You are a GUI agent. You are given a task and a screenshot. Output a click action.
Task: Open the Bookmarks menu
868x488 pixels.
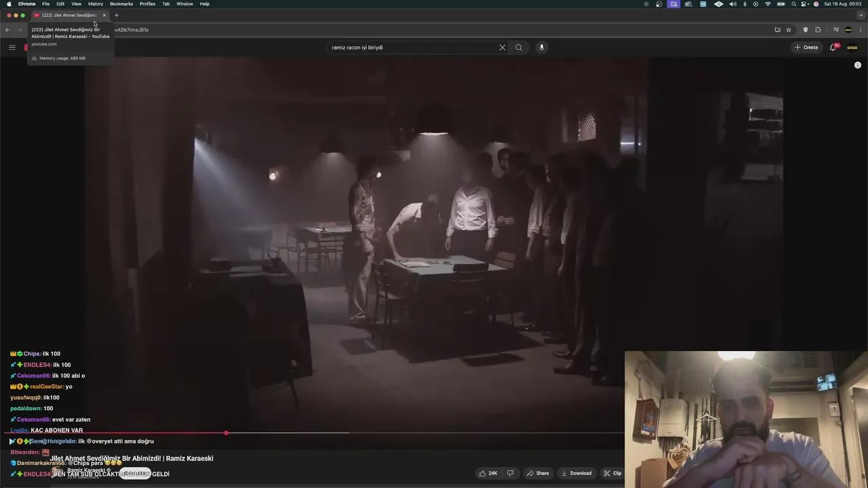point(121,4)
